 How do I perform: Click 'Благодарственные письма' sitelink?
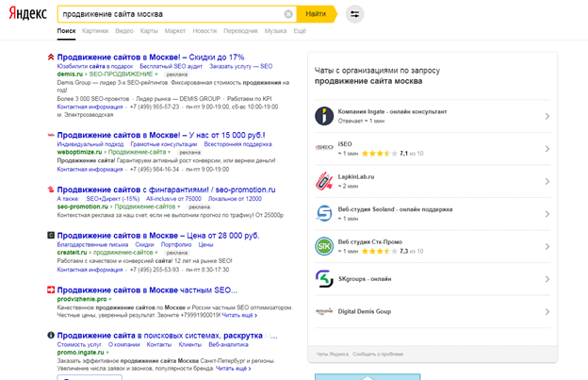pos(92,244)
